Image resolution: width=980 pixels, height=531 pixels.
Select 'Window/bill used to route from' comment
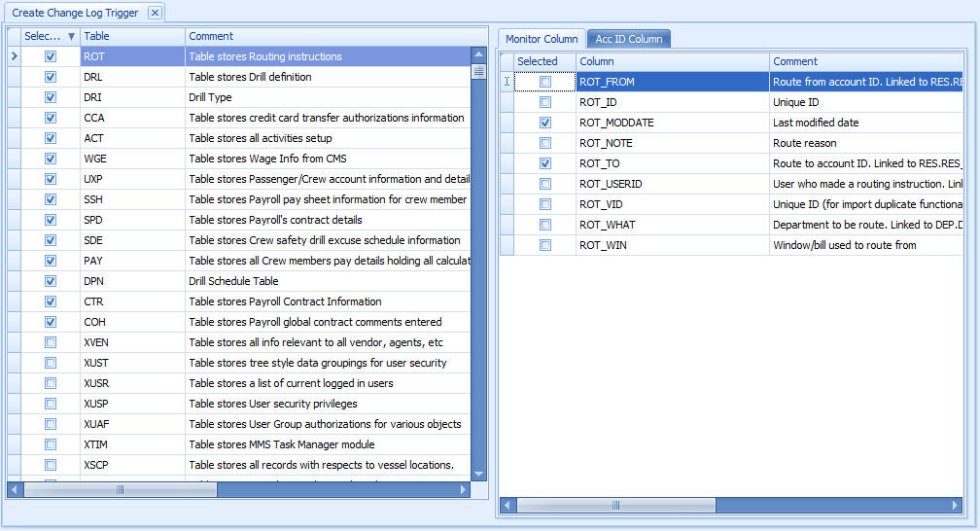tap(844, 245)
